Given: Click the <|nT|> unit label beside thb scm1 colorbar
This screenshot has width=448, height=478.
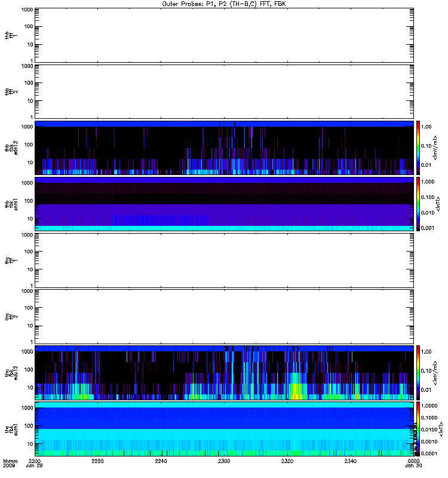Looking at the screenshot, I should point(438,204).
